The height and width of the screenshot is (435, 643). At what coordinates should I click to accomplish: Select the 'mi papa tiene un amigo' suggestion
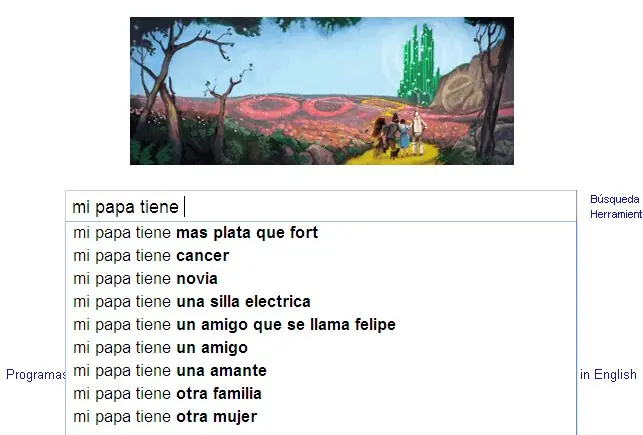[x=160, y=348]
